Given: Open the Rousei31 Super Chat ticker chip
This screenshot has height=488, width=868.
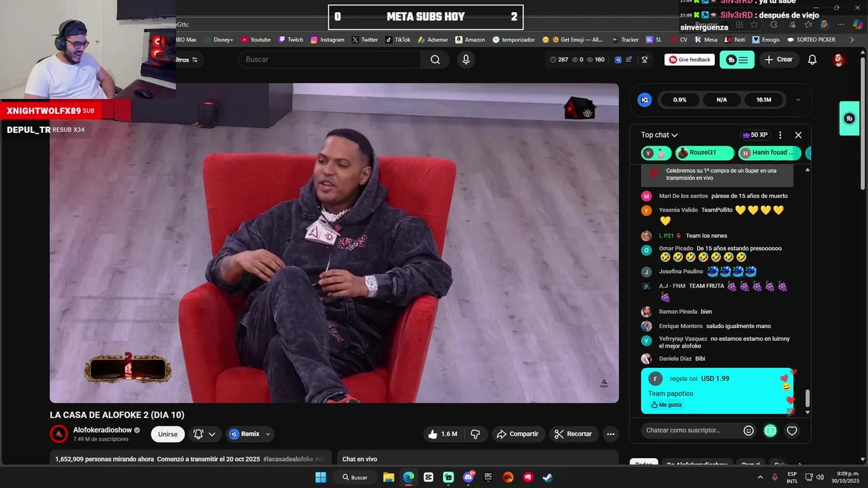Looking at the screenshot, I should click(x=704, y=152).
